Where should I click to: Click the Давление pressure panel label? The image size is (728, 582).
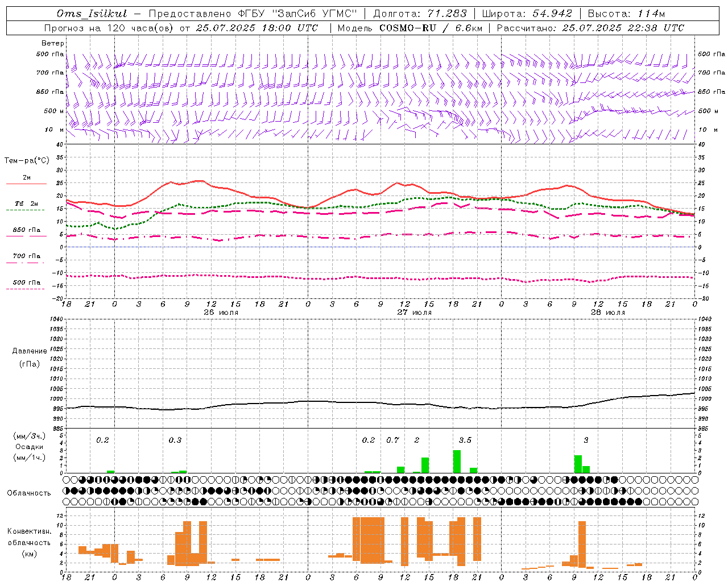[30, 351]
